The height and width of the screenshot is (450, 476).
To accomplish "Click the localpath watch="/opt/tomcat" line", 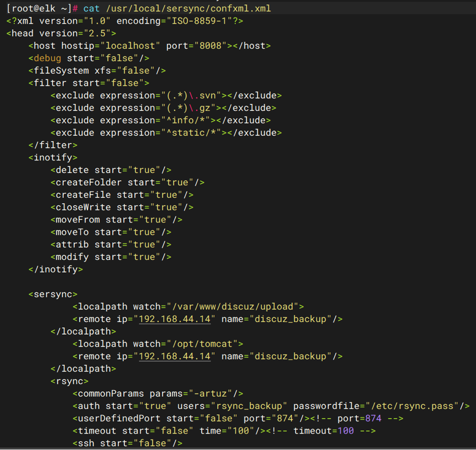I will [158, 345].
